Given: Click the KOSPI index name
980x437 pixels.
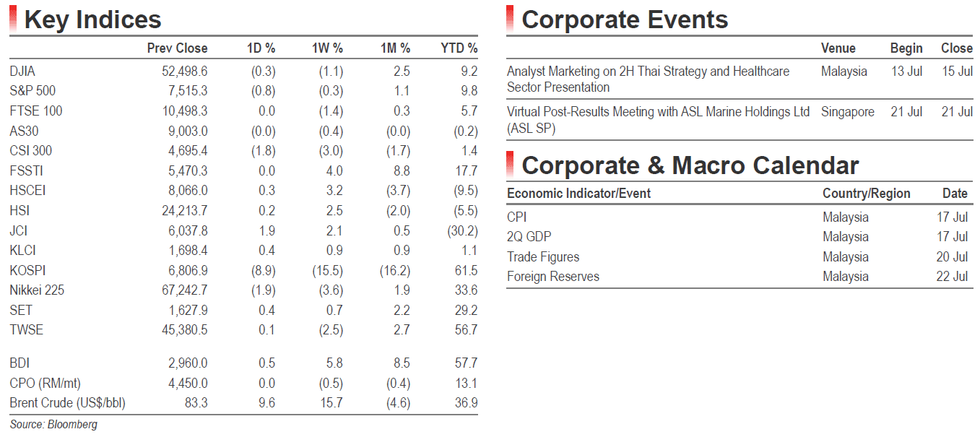Looking at the screenshot, I should [27, 270].
